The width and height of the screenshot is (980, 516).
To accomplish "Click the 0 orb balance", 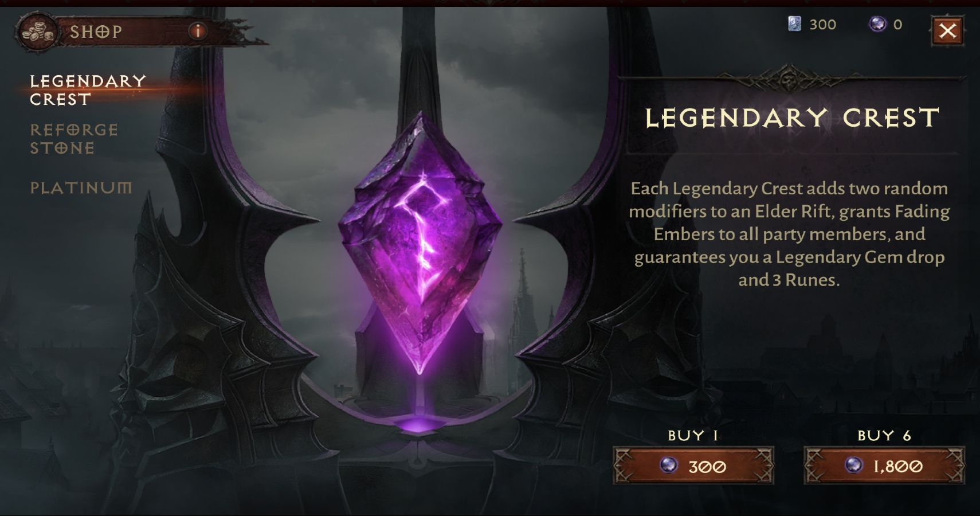I will [x=897, y=25].
